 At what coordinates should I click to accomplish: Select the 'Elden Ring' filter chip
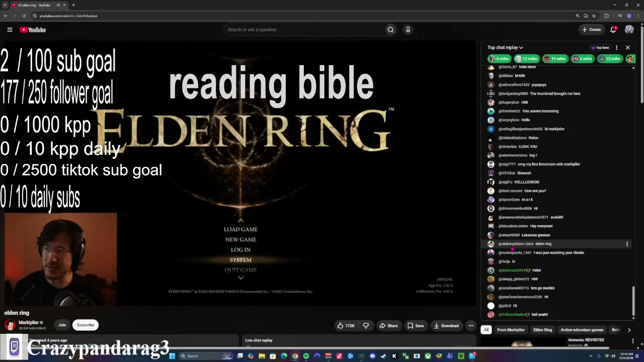(543, 330)
